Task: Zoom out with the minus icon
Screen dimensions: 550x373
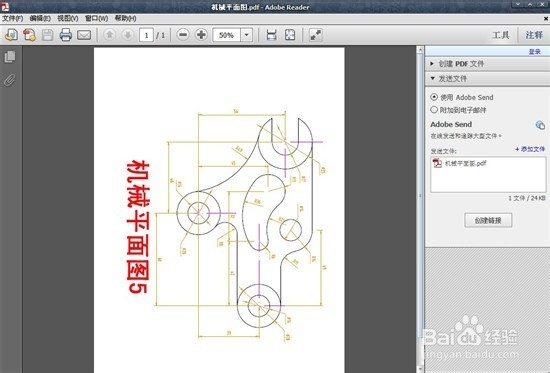Action: point(183,35)
